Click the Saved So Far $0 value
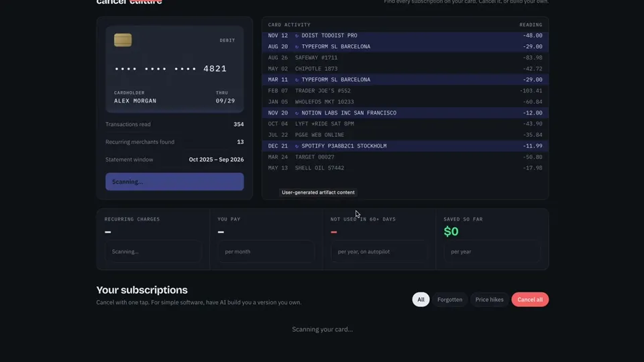Screen dimensions: 644x362 click(x=451, y=231)
